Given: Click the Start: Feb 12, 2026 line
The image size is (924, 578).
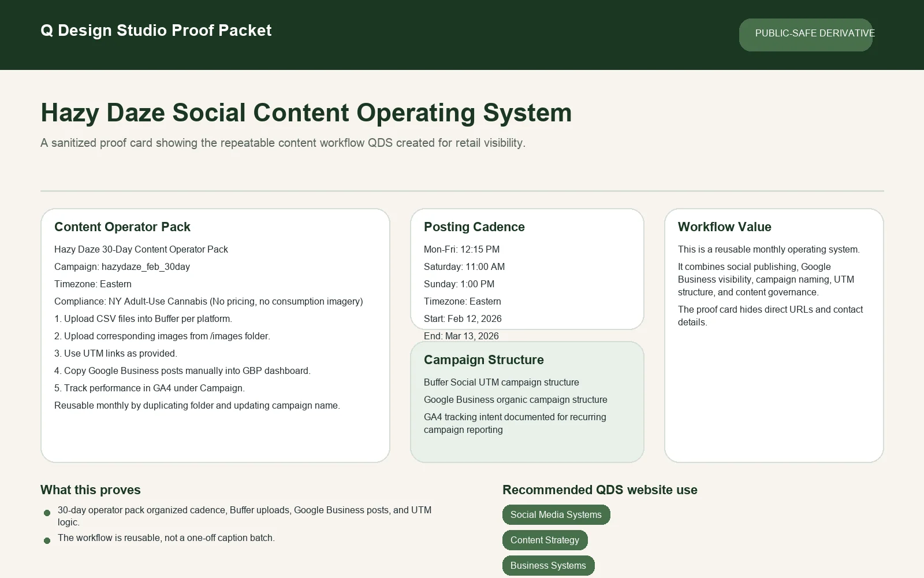Looking at the screenshot, I should click(x=463, y=318).
